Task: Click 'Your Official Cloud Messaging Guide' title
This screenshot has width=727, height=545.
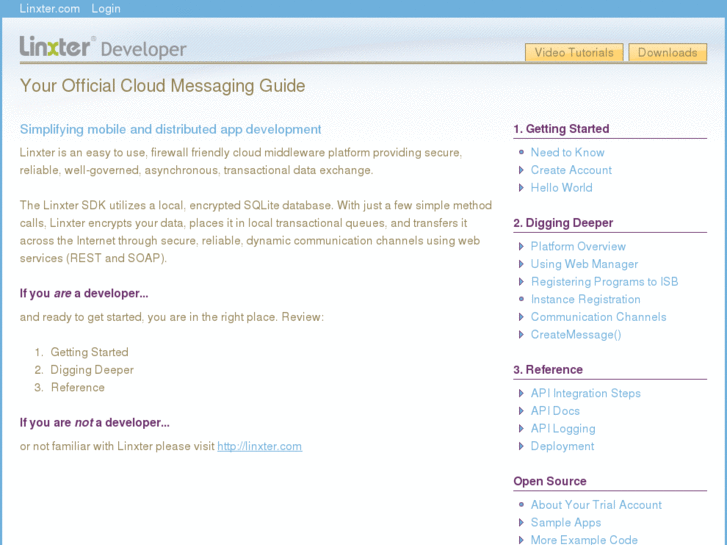Action: 163,86
